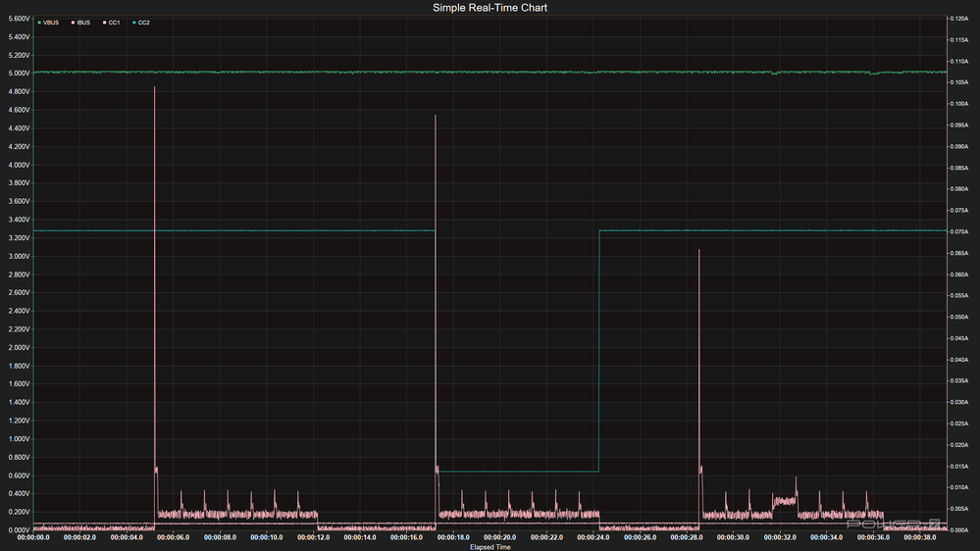Click the 00:00:00.0 time label
Viewport: 980px width, 551px height.
33,537
